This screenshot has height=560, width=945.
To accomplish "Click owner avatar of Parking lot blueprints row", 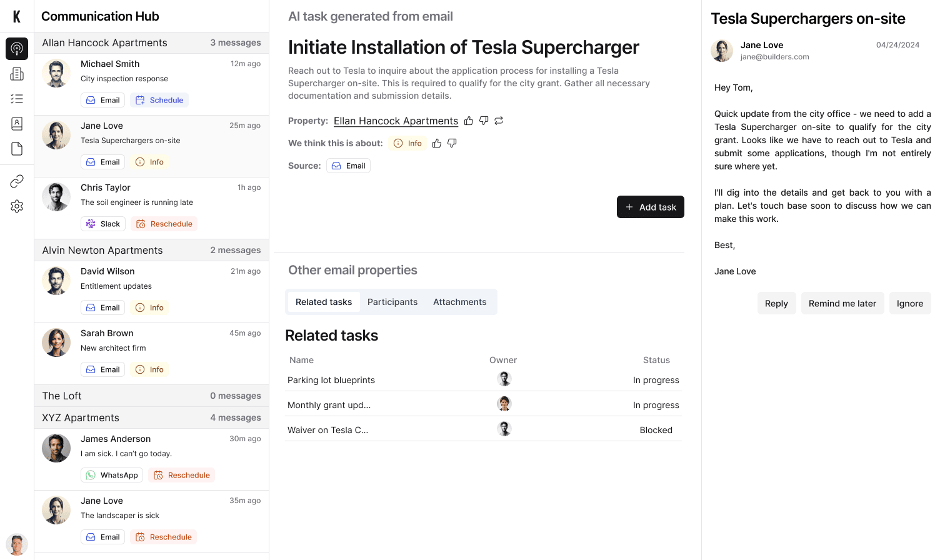I will click(504, 379).
